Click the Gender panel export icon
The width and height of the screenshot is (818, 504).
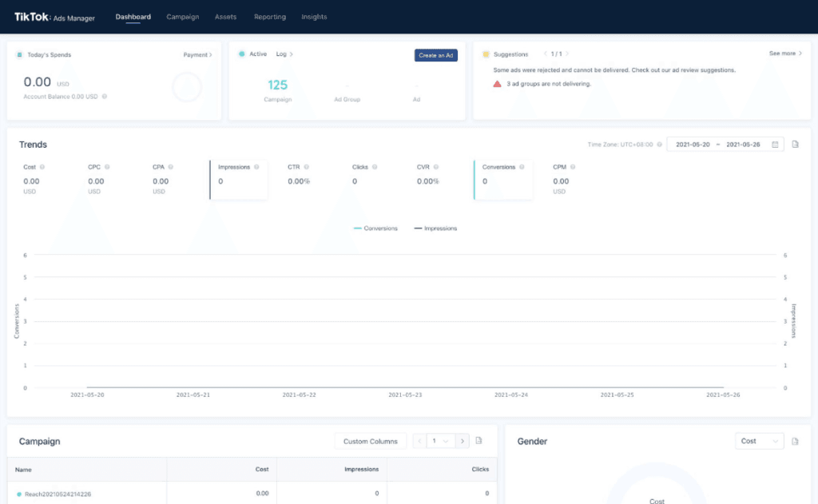pos(796,441)
